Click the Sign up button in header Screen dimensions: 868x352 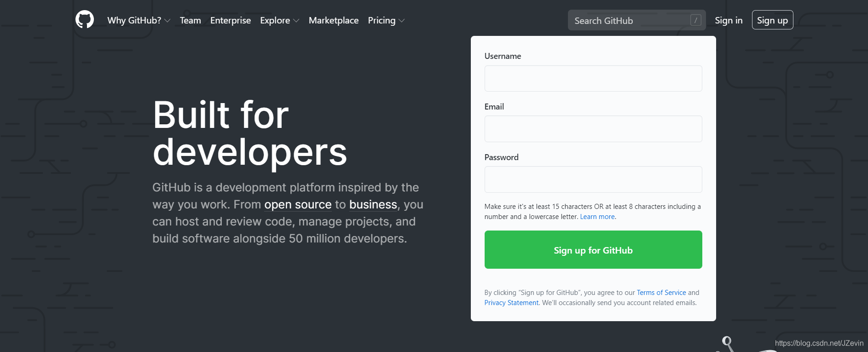pyautogui.click(x=772, y=20)
